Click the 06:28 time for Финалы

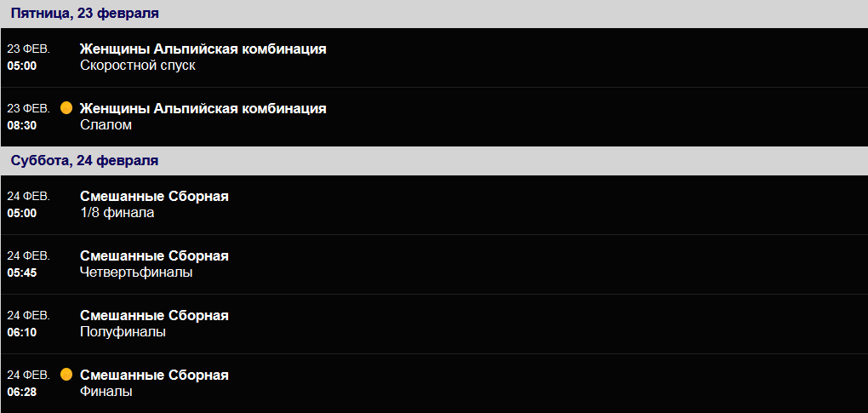click(22, 392)
